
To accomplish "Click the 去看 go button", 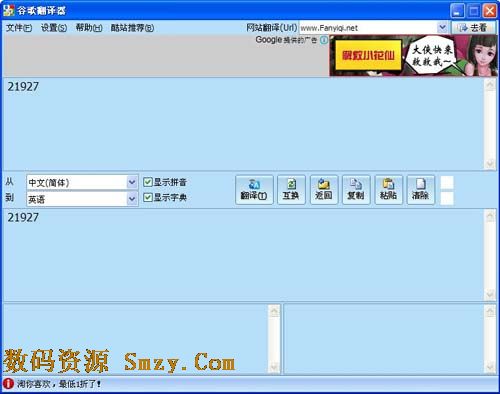I will pos(474,28).
